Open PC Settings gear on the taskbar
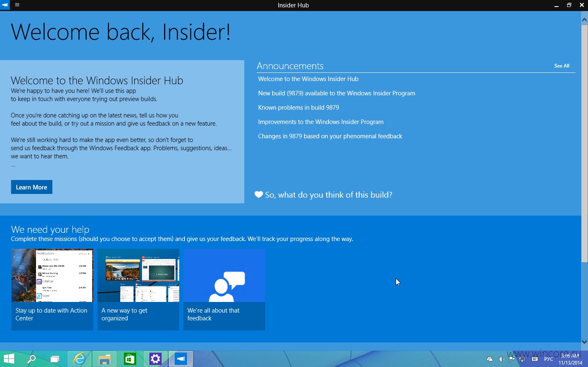This screenshot has width=588, height=367. [155, 359]
